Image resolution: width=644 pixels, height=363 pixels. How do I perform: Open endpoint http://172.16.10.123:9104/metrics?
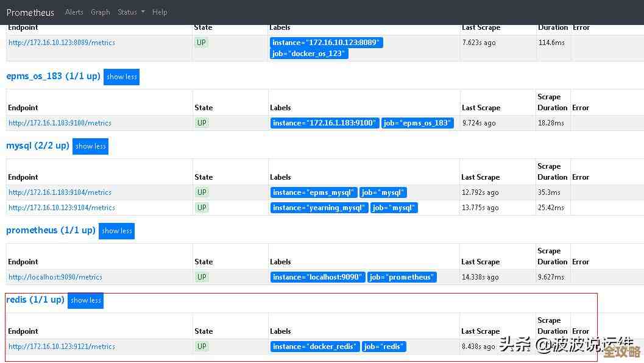pos(62,208)
